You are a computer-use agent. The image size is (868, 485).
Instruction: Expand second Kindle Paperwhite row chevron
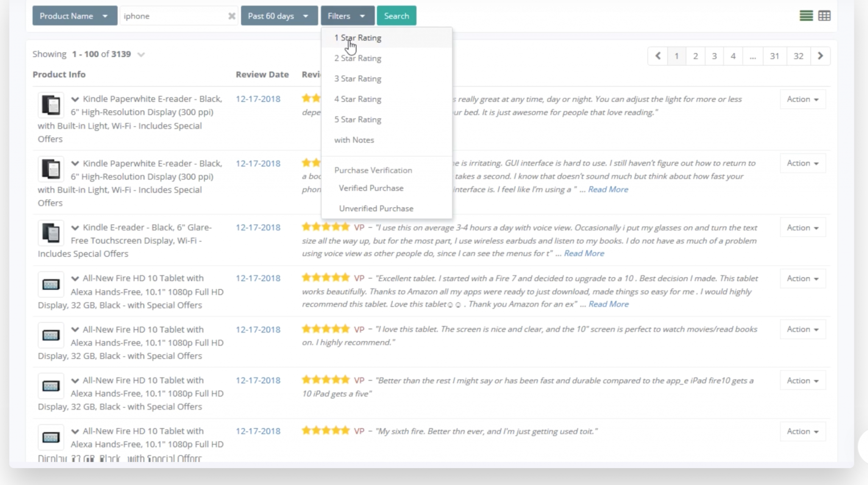(x=75, y=164)
